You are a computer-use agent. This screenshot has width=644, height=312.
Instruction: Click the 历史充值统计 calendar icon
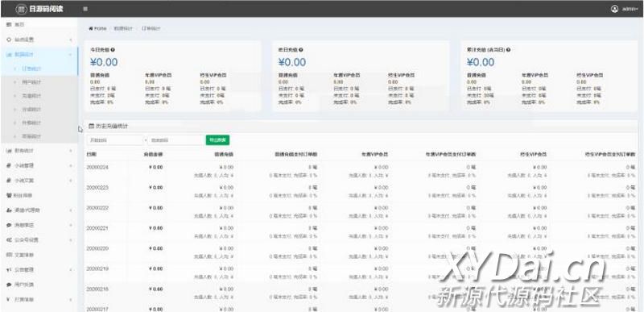click(92, 127)
